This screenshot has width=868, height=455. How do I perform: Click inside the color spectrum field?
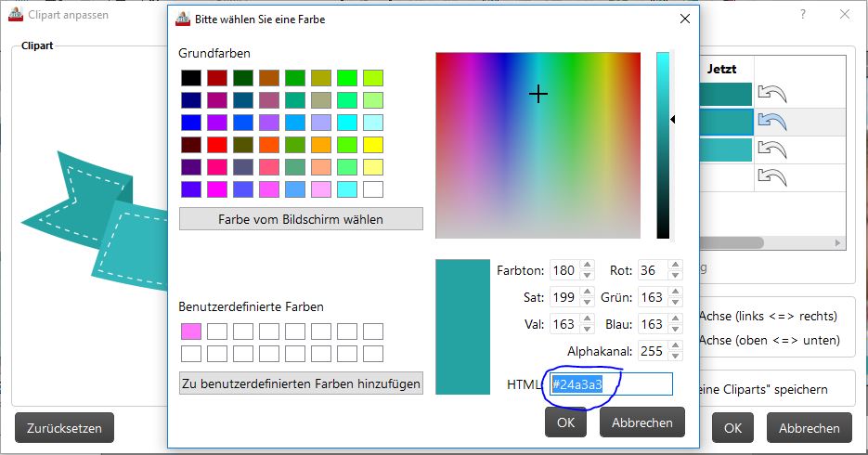point(538,146)
